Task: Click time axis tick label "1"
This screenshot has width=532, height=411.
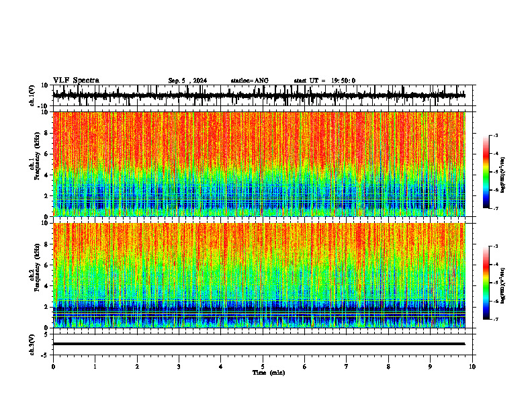Action: coord(95,367)
